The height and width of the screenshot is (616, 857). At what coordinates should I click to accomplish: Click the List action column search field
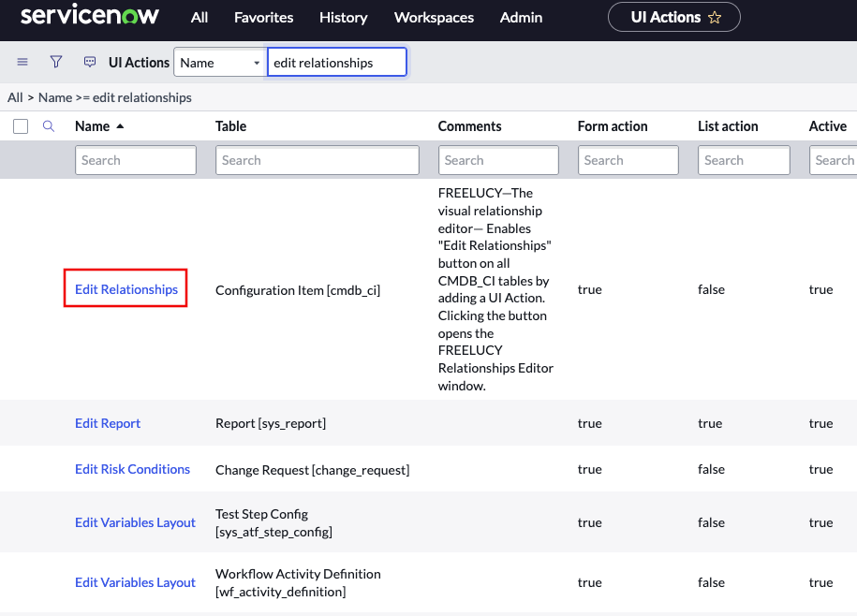(744, 160)
